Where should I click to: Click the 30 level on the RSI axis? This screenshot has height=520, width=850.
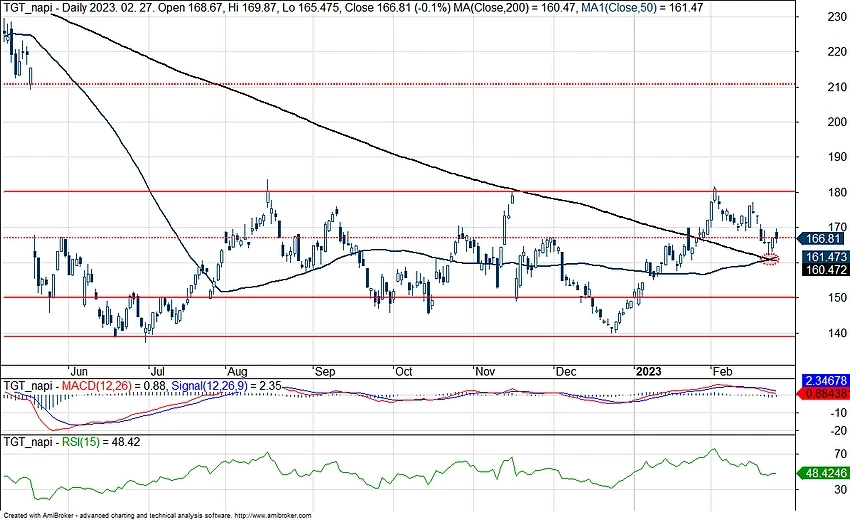coord(840,490)
